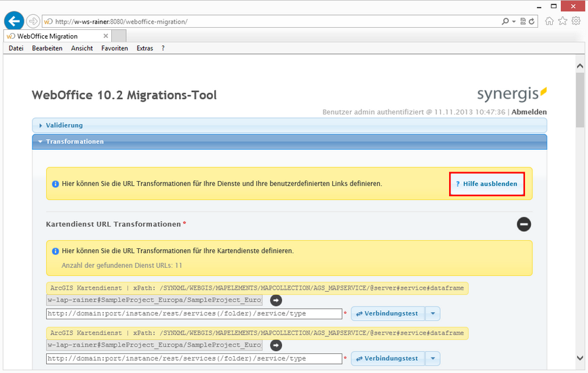Open browser settings gear icon

pos(576,21)
